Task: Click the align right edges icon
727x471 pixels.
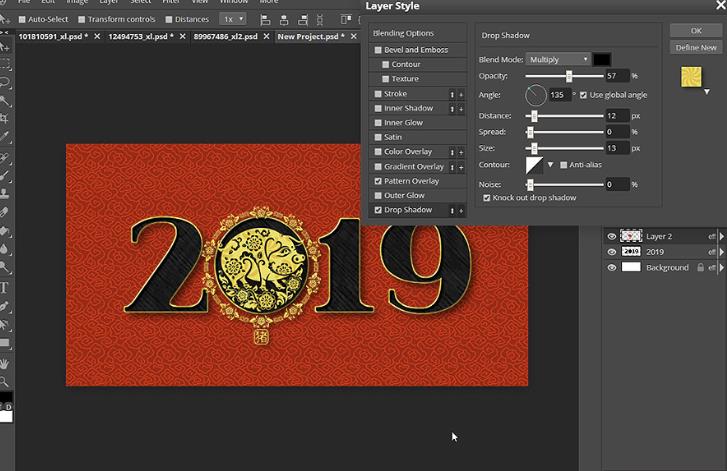Action: 302,19
